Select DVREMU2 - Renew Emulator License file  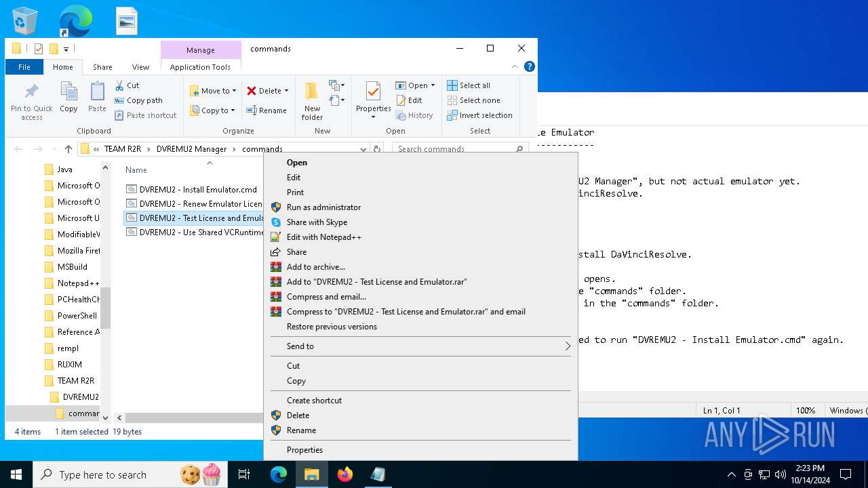[x=194, y=204]
